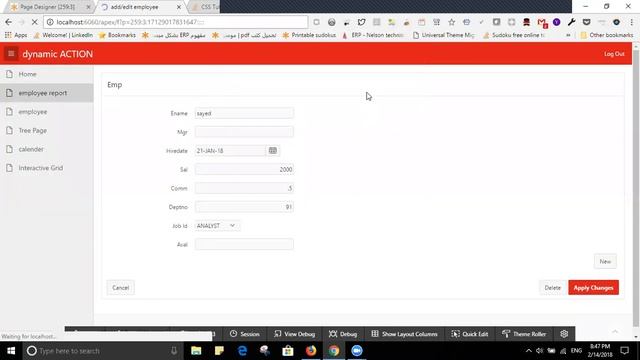Open the Job Id ANALYST dropdown
This screenshot has width=640, height=360.
coord(217,226)
